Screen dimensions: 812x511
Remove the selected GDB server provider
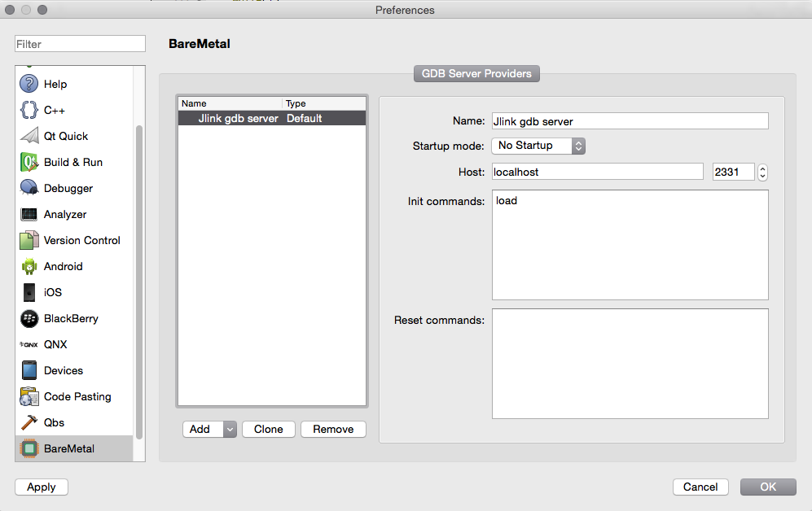tap(333, 430)
